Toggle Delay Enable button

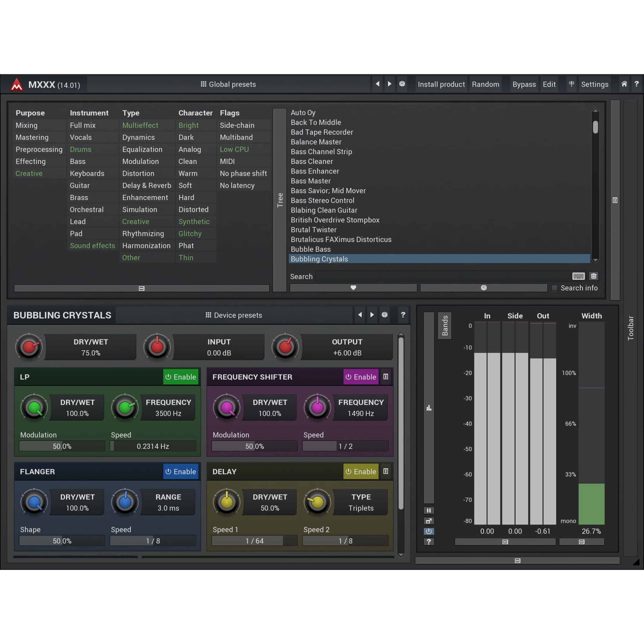pos(361,471)
